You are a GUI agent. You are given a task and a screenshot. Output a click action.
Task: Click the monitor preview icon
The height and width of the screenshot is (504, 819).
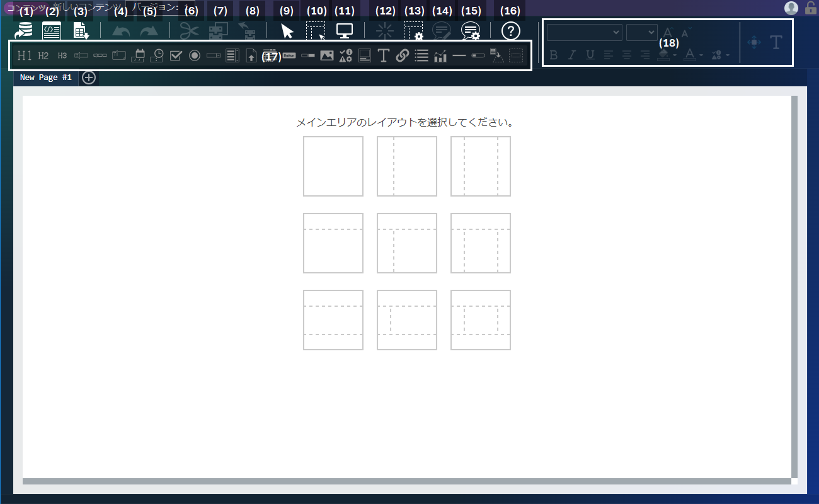[x=345, y=30]
